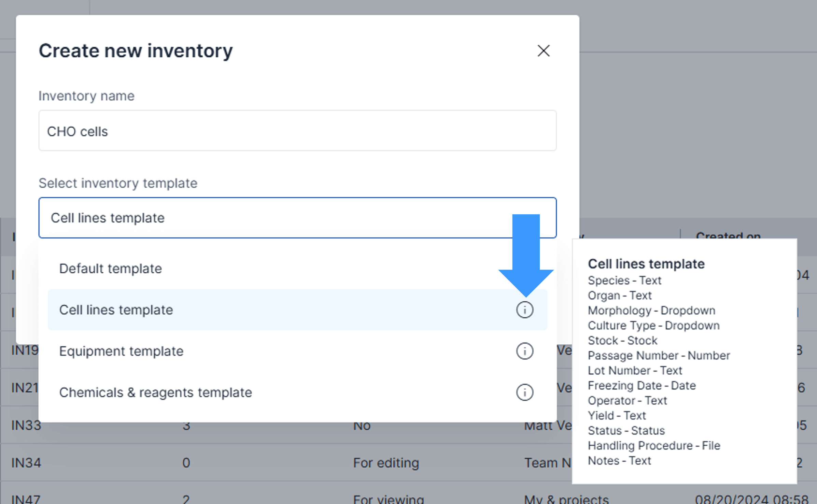Click the Created on column header
This screenshot has height=504, width=817.
728,235
